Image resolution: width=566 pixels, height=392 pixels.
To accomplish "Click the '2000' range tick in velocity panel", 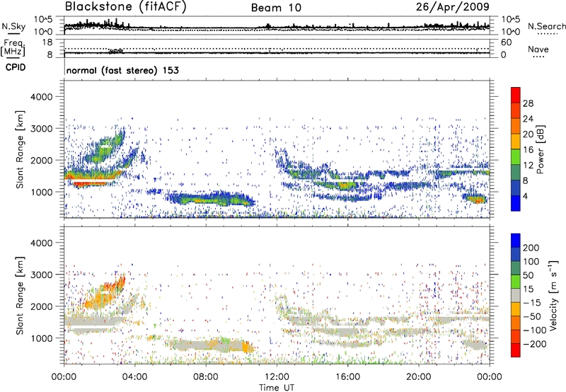I will click(41, 306).
